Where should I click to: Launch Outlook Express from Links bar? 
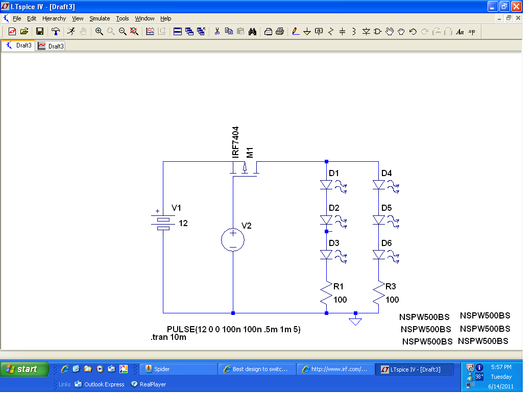coord(100,384)
